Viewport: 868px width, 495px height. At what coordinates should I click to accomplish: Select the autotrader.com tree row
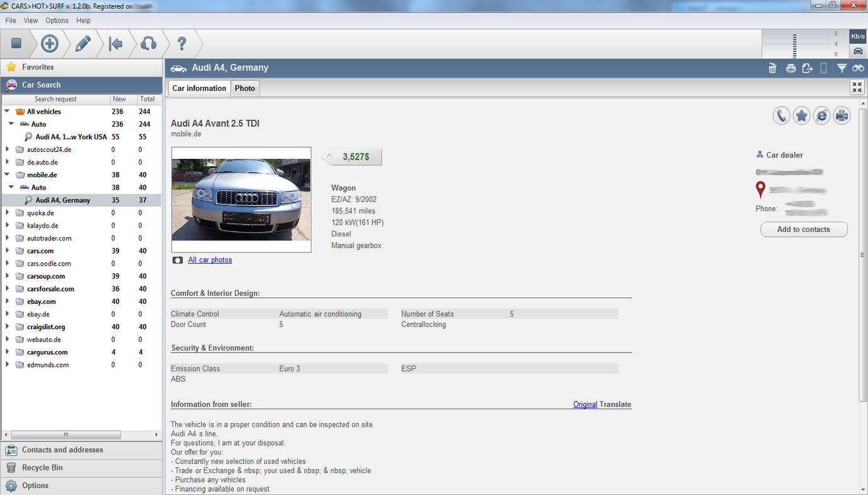pos(82,238)
